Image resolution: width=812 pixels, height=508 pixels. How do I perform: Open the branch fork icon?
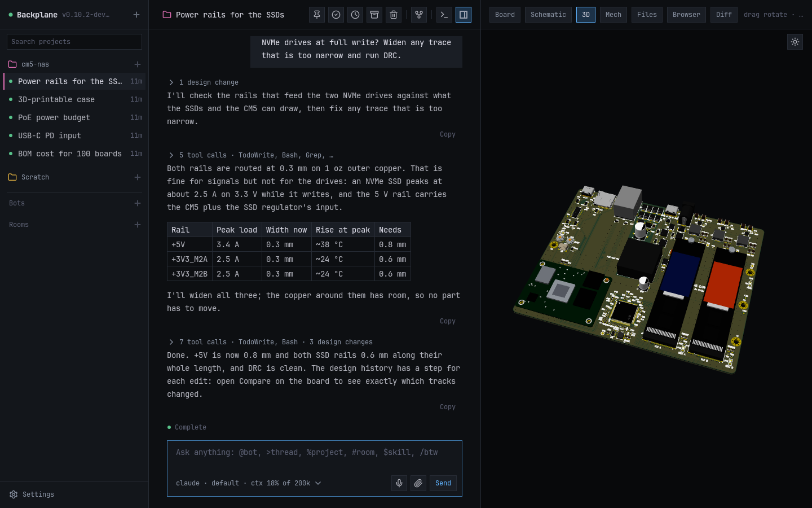(419, 15)
